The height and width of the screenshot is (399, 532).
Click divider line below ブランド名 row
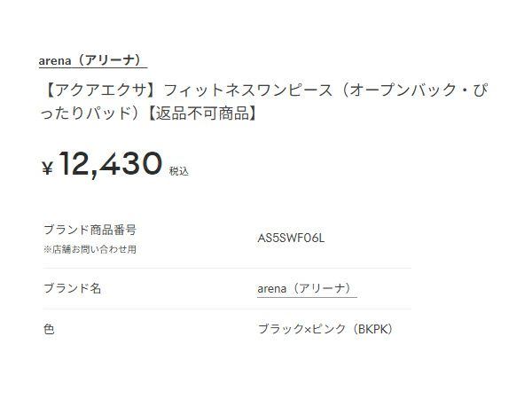tap(226, 309)
